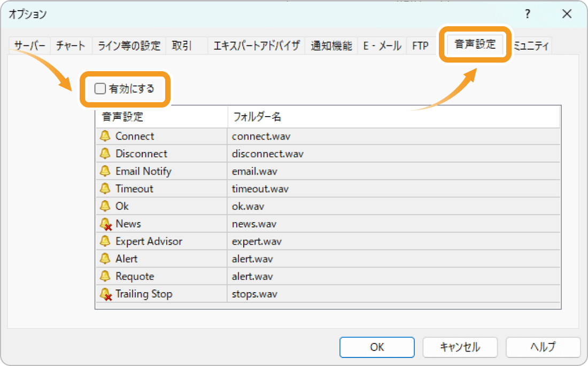Screen dimensions: 588x366
Task: Confirm with the OK button
Action: 377,347
